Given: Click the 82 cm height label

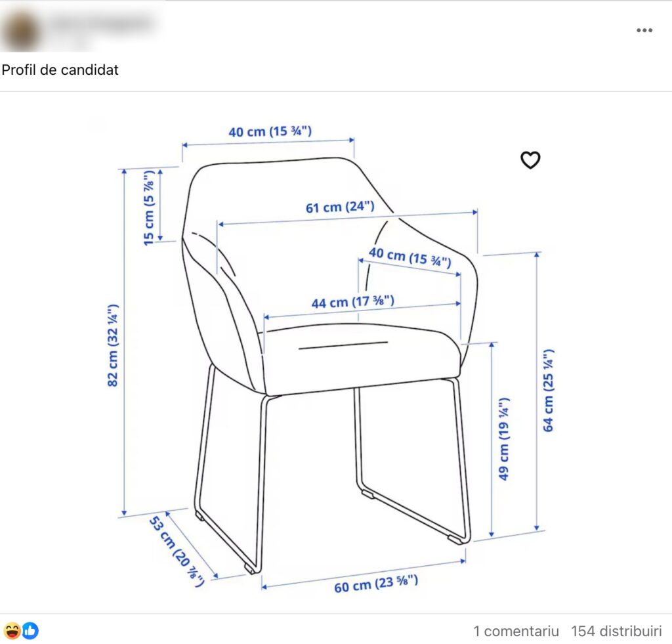Looking at the screenshot, I should pos(113,345).
